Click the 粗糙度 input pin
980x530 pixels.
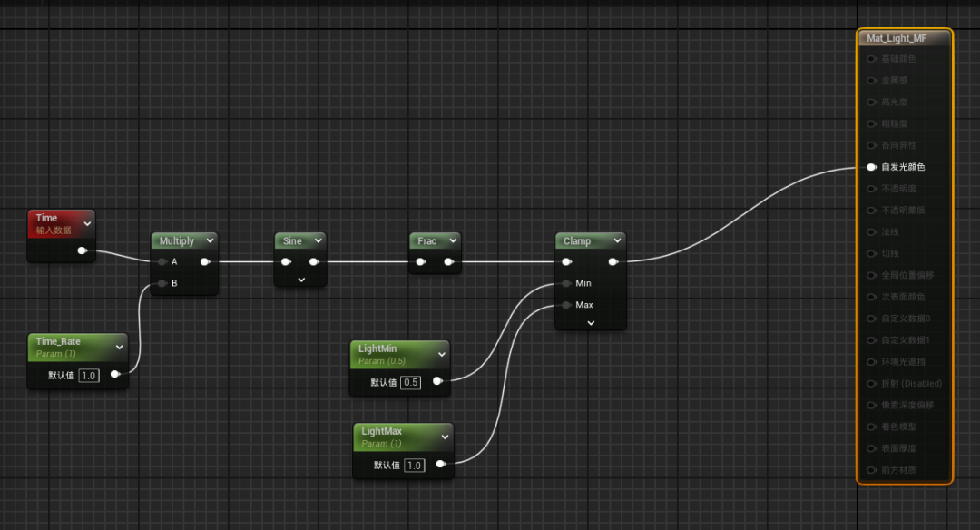[872, 123]
